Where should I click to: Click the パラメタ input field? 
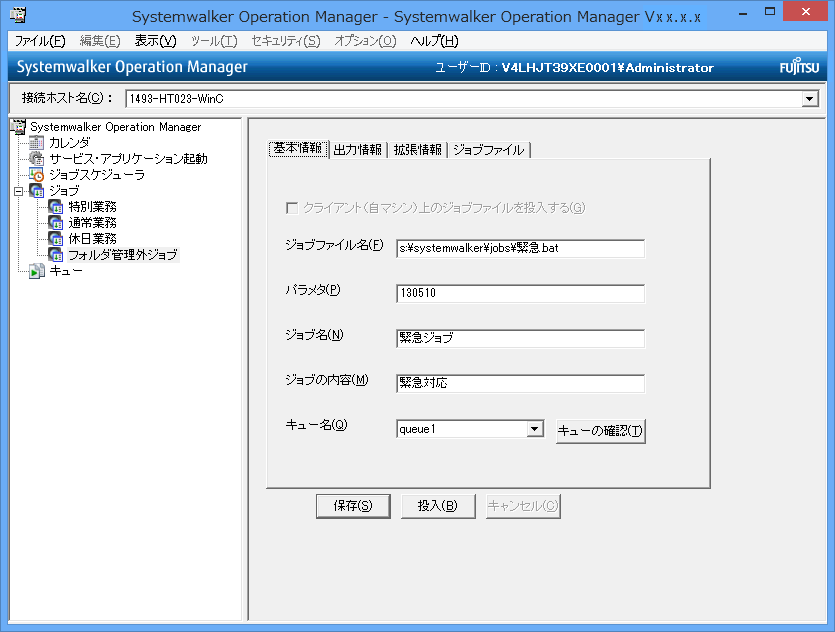click(520, 293)
